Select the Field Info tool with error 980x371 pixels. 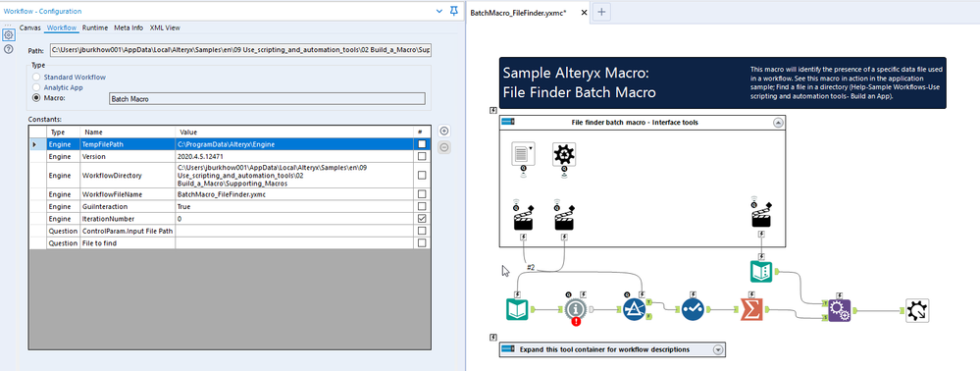pos(576,309)
